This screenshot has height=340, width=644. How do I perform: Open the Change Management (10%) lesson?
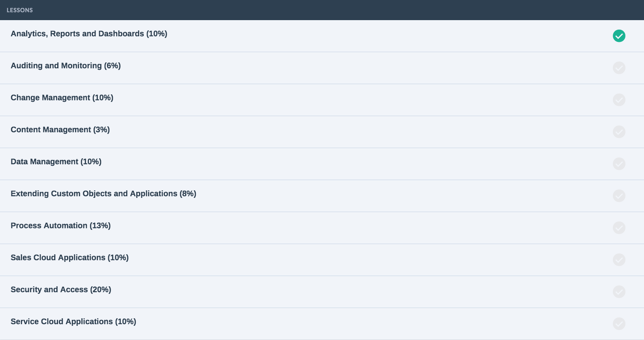[x=62, y=98]
